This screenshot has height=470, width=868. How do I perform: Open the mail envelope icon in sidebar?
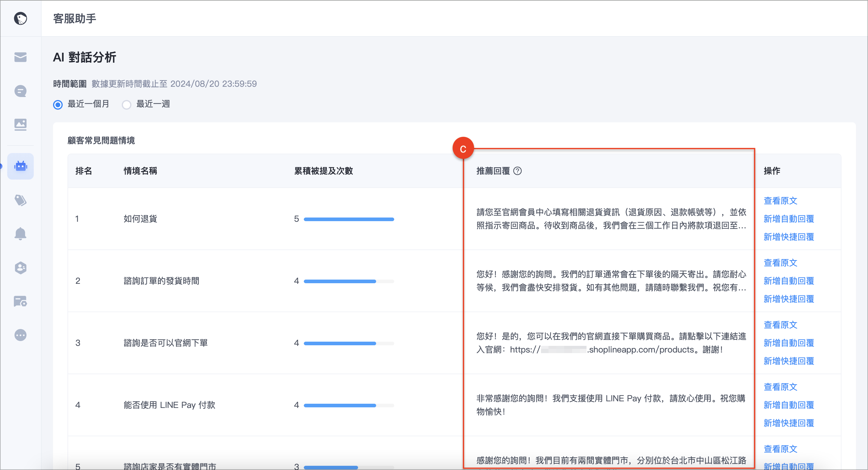coord(20,57)
